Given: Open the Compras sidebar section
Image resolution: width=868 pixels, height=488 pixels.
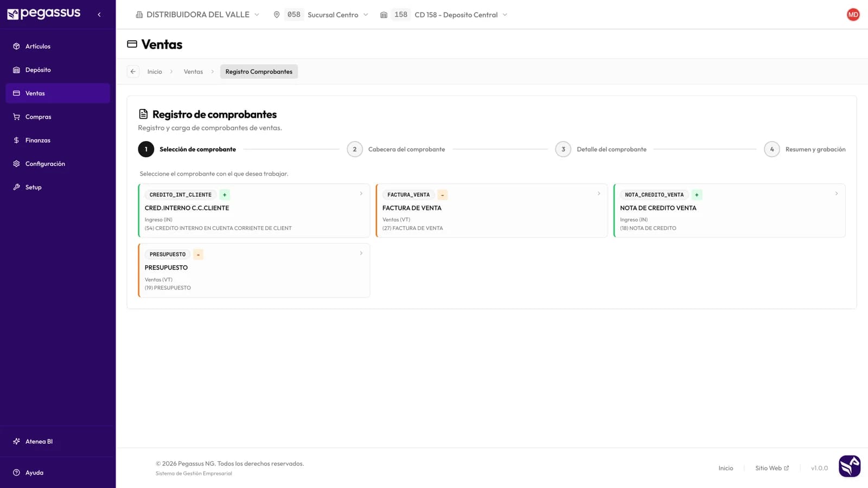Looking at the screenshot, I should pyautogui.click(x=58, y=117).
